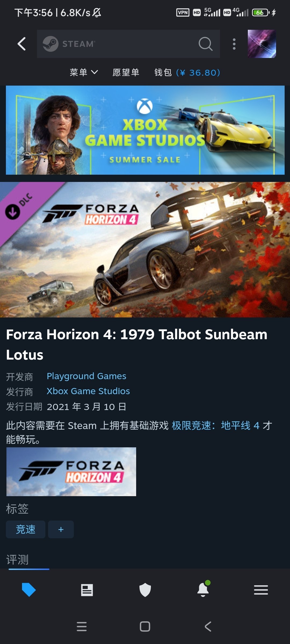
Task: Select the 竞速 tag
Action: [x=26, y=529]
